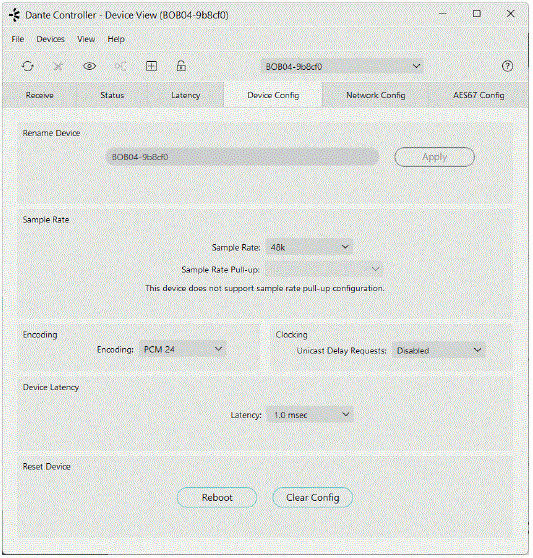Expand the Latency 1.0 msec dropdown
The width and height of the screenshot is (533, 558).
[x=310, y=415]
